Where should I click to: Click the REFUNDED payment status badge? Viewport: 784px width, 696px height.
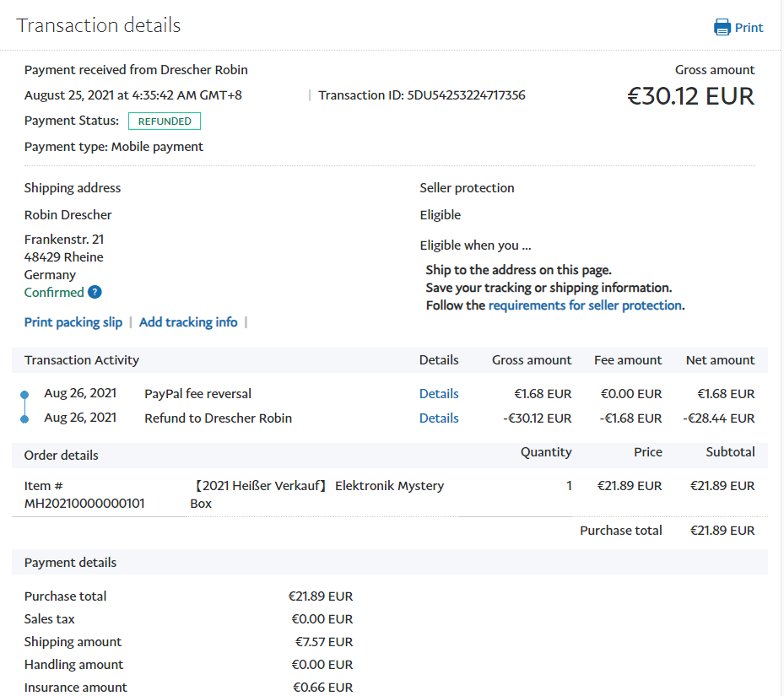(x=165, y=121)
